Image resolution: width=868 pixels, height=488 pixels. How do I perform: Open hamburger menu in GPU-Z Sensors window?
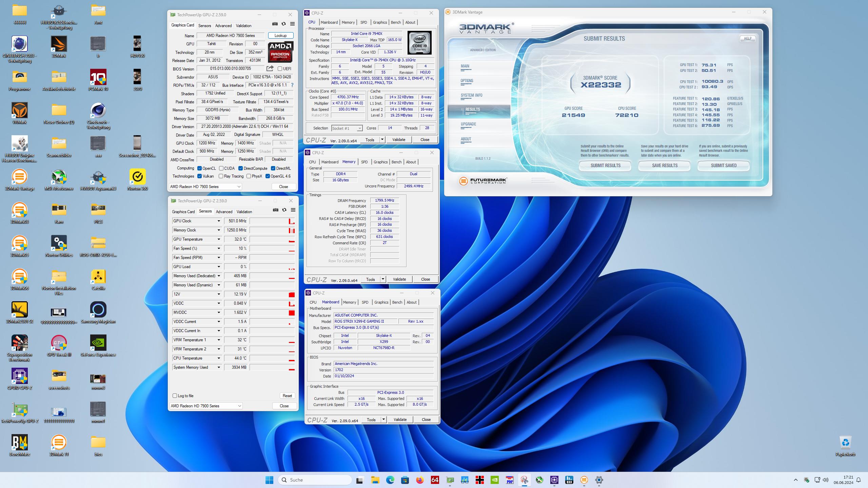pyautogui.click(x=293, y=210)
